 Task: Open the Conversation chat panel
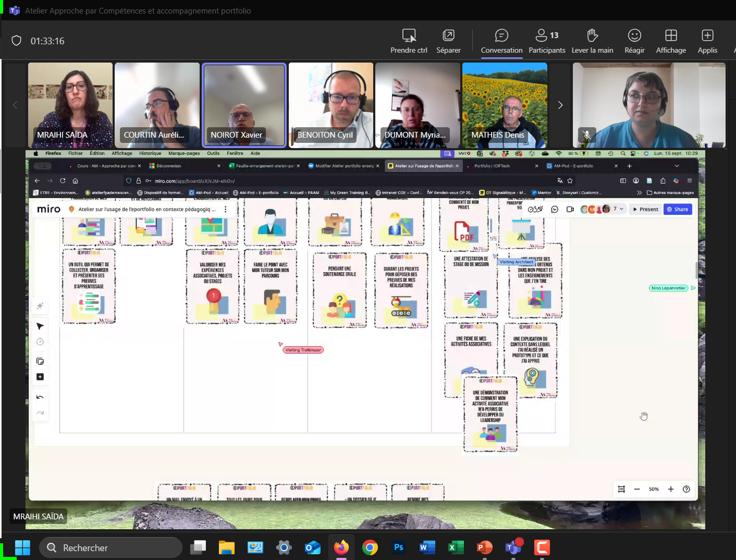point(501,41)
